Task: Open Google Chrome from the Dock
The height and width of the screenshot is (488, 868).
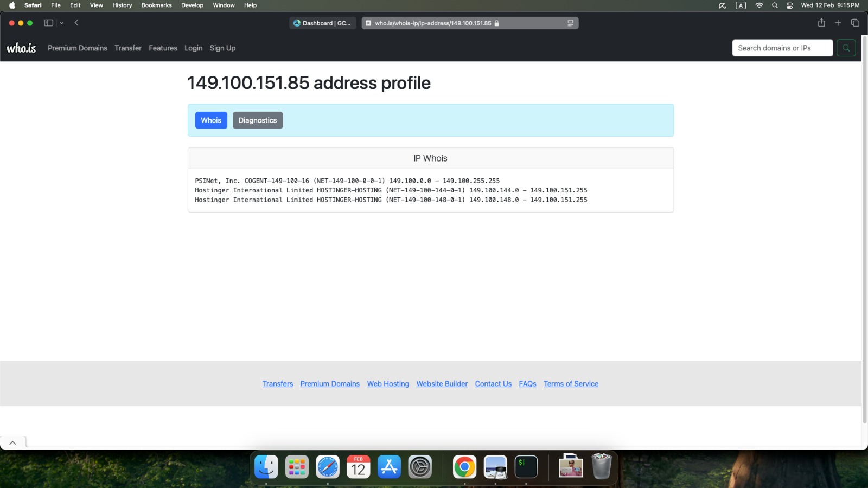Action: 464,467
